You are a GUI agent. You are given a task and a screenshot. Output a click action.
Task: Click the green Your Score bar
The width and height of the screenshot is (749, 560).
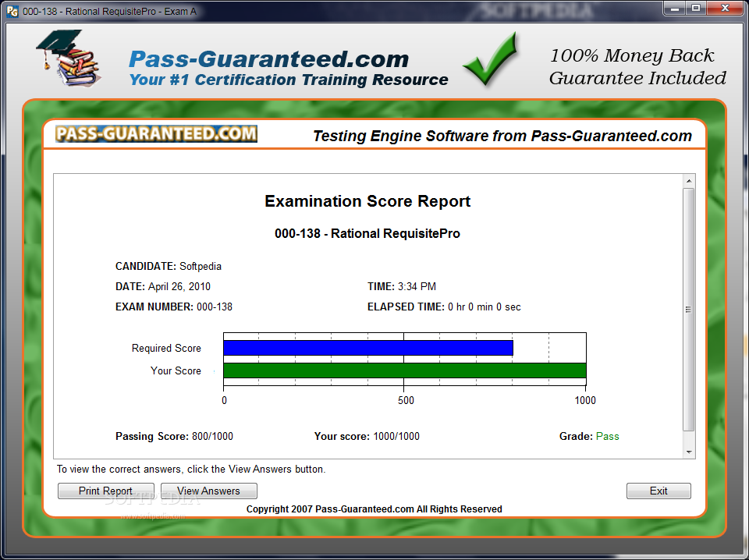(405, 370)
